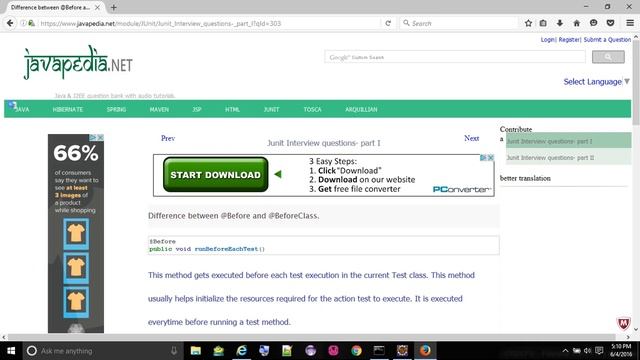This screenshot has width=640, height=360.
Task: Click the 'public void runBeforeEachTest()' code line
Action: (207, 249)
